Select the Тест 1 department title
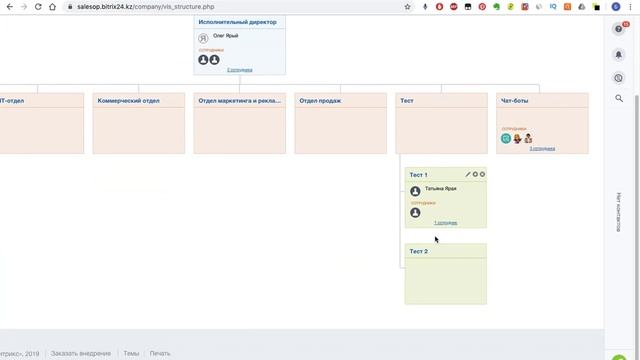Viewport: 640px width, 360px height. pyautogui.click(x=418, y=175)
